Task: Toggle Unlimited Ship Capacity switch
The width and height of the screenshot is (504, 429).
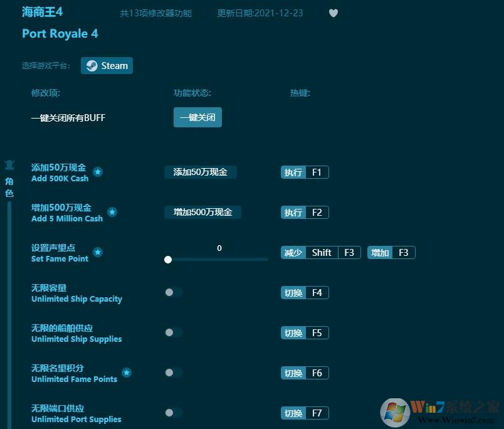Action: (x=174, y=292)
